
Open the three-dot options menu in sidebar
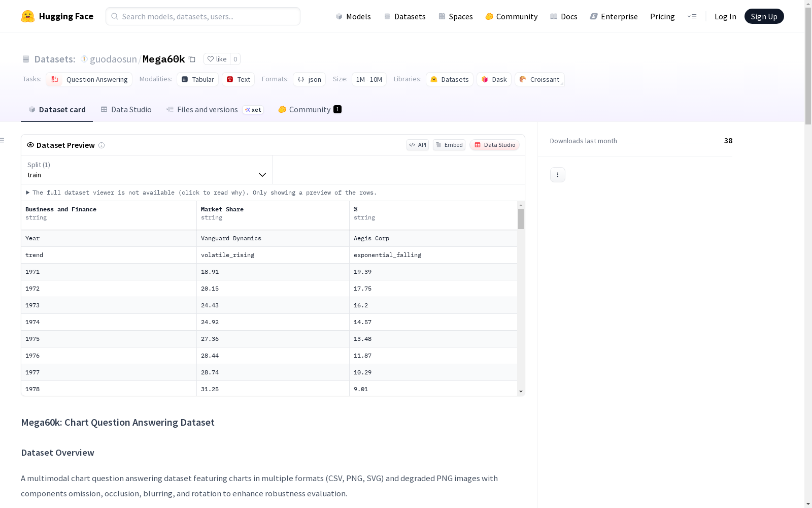tap(558, 175)
